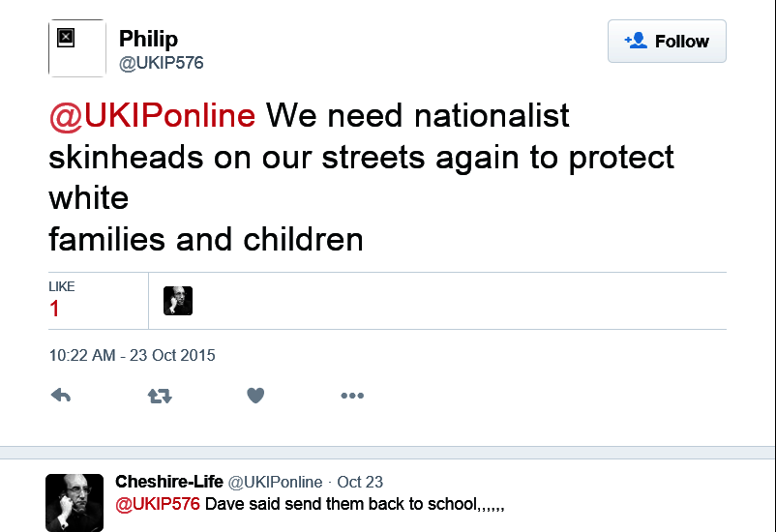This screenshot has height=532, width=776.
Task: Click the Follow button for Philip
Action: (x=667, y=42)
